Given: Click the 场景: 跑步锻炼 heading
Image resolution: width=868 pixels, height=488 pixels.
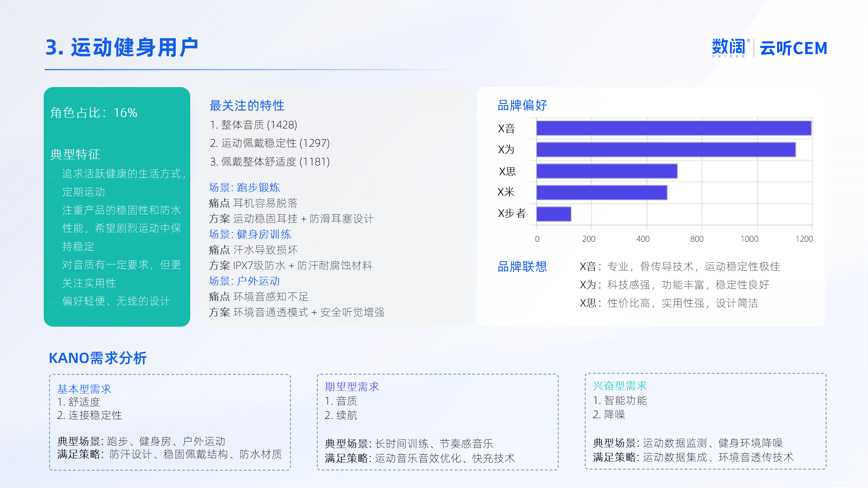Looking at the screenshot, I should 244,187.
